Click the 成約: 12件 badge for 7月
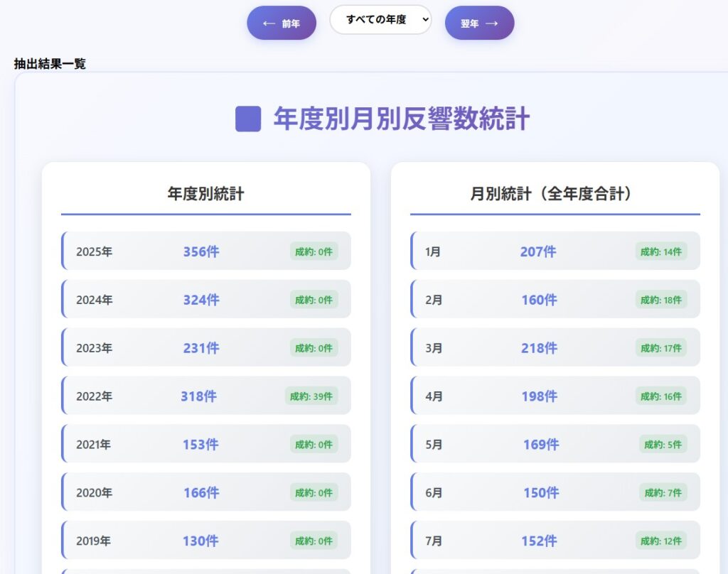The height and width of the screenshot is (574, 728). [x=660, y=541]
